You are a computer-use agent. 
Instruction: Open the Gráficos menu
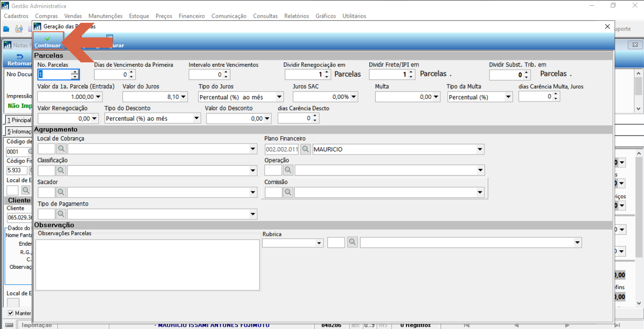click(326, 16)
